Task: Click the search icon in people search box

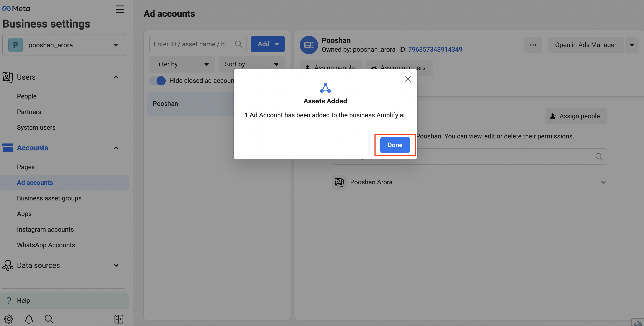Action: [x=599, y=157]
